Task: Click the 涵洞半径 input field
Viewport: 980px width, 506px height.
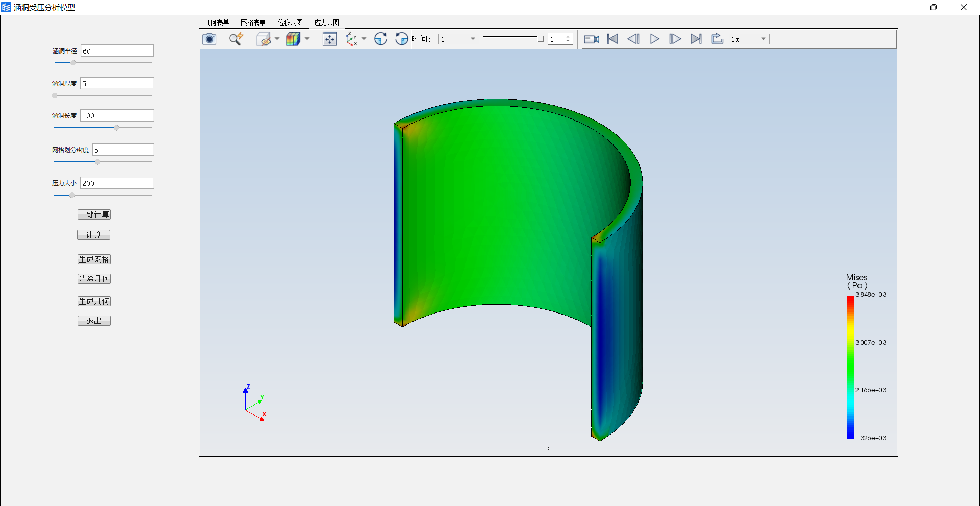Action: [x=117, y=51]
